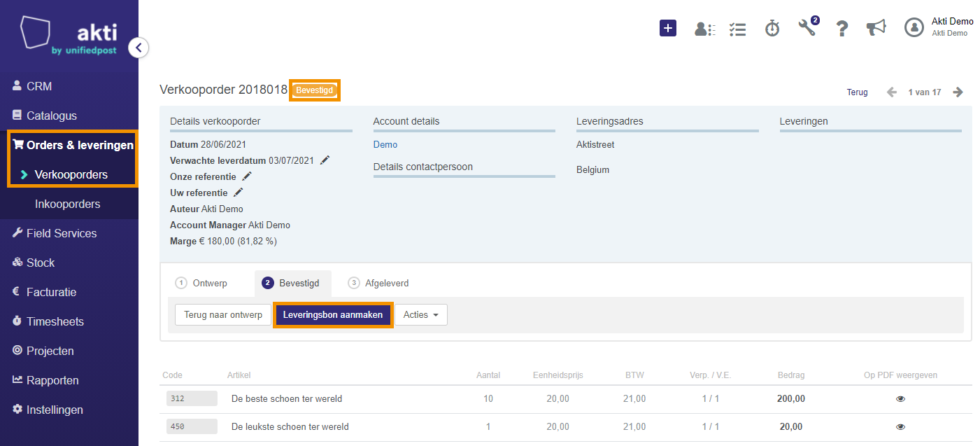
Task: Open the question mark help icon
Action: (842, 28)
